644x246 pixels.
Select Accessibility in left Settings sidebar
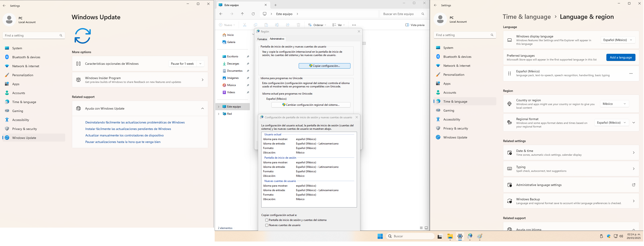pos(34,120)
